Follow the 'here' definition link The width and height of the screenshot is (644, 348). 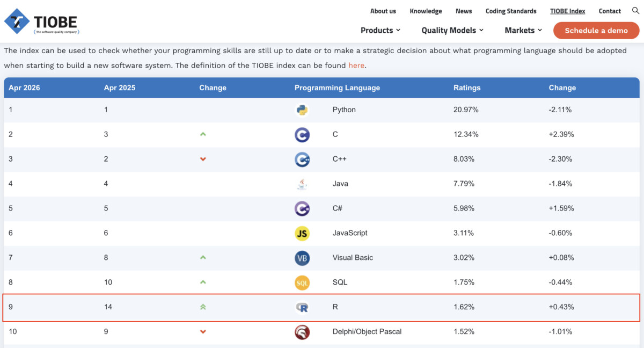pyautogui.click(x=356, y=66)
